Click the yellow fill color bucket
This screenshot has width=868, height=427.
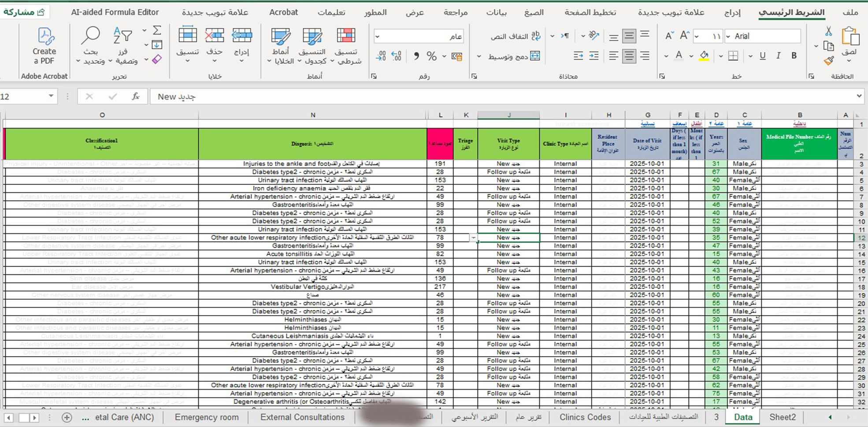pyautogui.click(x=704, y=56)
